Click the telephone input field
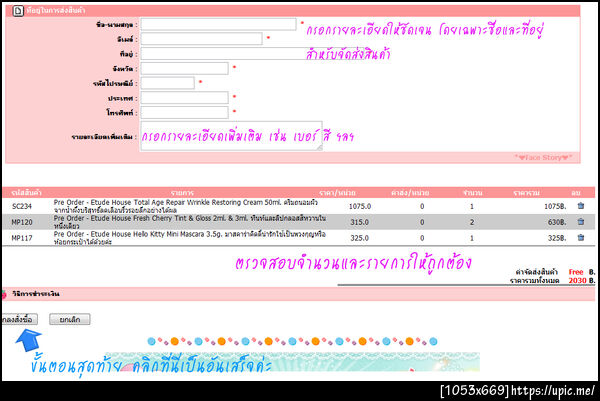Screen dimensions: 600x401 (x=184, y=112)
